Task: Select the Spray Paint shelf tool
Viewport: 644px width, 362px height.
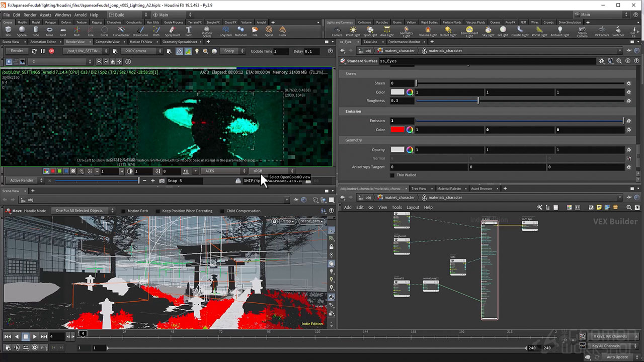Action: pos(172,31)
